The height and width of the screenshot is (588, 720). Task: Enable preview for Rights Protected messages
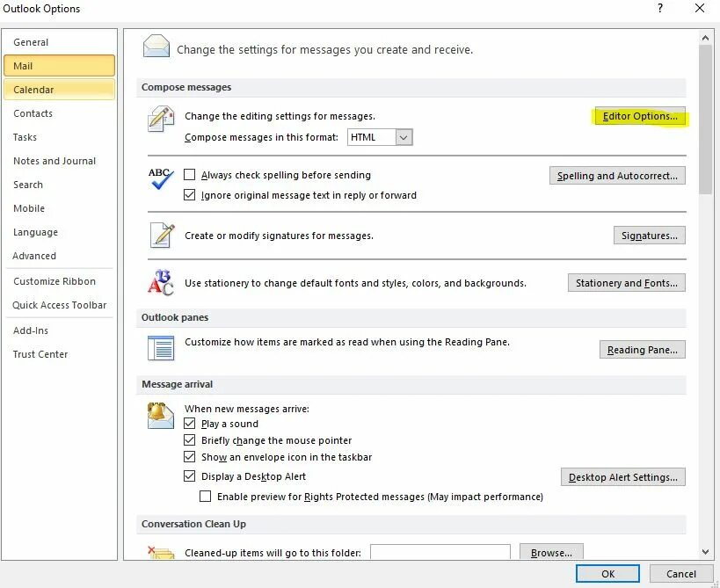(205, 497)
